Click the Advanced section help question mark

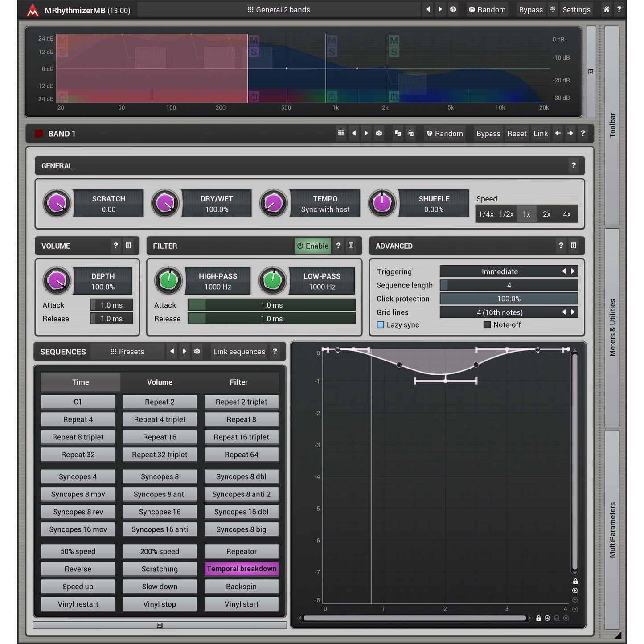(561, 246)
